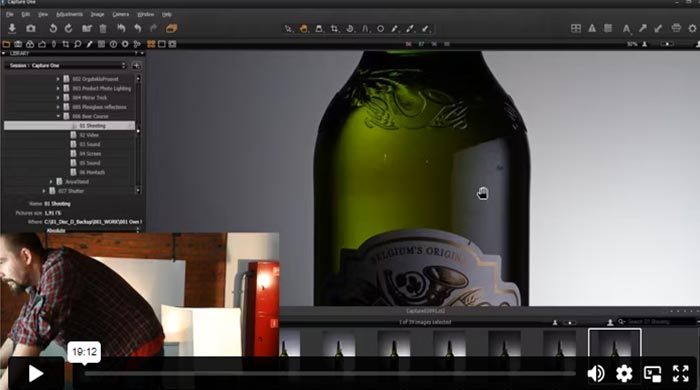Open the File menu
This screenshot has width=700, height=390.
click(x=10, y=14)
